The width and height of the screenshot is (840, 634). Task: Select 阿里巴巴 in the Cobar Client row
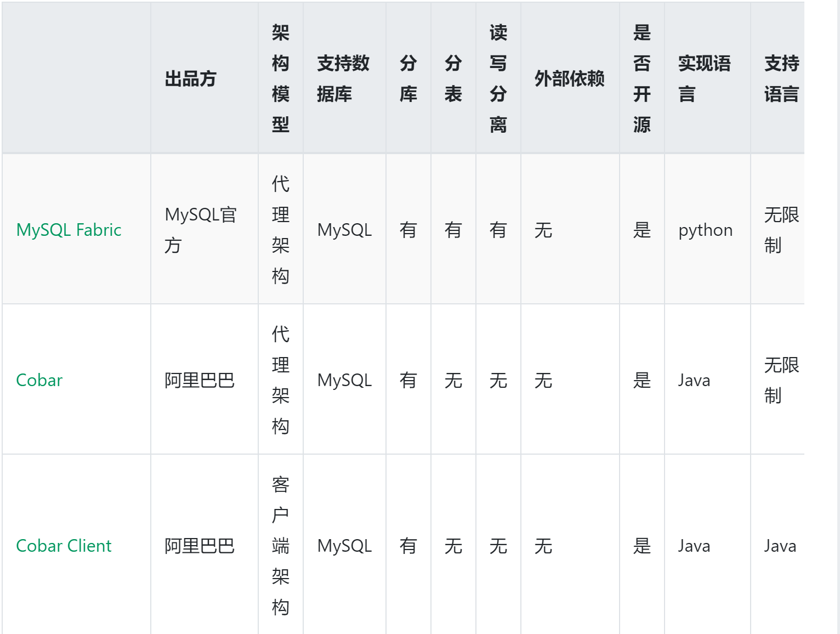[x=200, y=546]
